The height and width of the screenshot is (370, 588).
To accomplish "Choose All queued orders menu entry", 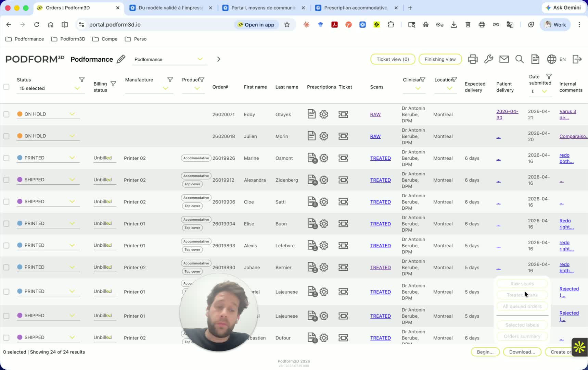I will coord(522,306).
